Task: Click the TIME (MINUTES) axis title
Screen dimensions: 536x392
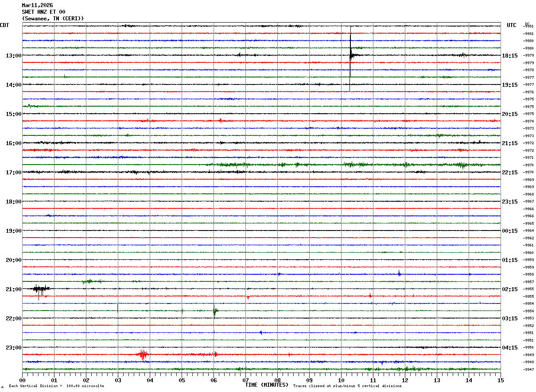Action: (x=267, y=385)
